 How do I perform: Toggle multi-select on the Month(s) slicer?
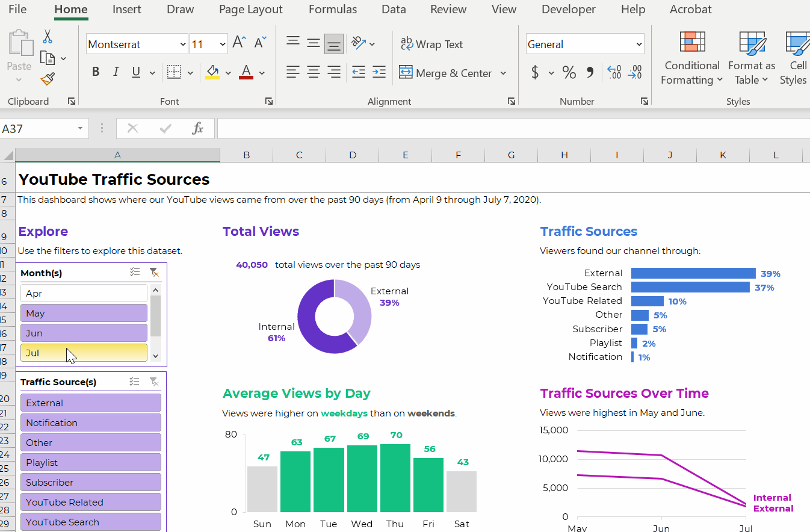click(135, 273)
